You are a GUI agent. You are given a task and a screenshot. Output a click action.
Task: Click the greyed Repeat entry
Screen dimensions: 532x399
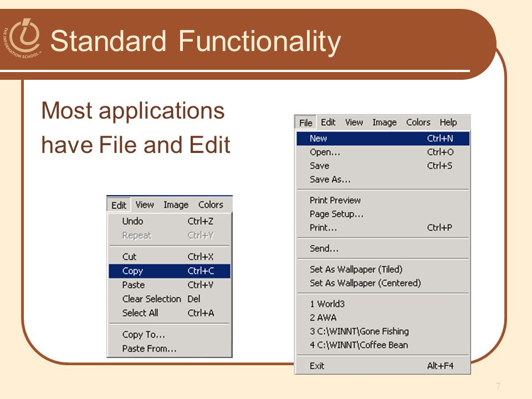tap(170, 236)
